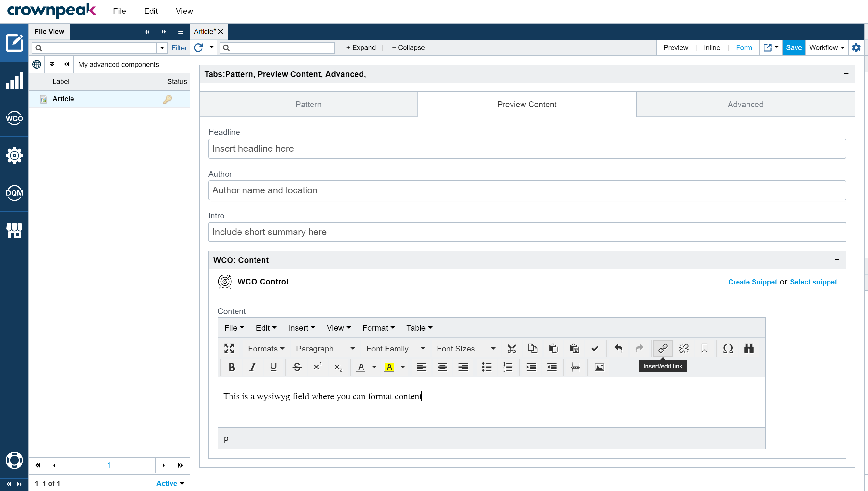Open the File menu in top bar
Viewport: 868px width, 491px height.
(119, 11)
